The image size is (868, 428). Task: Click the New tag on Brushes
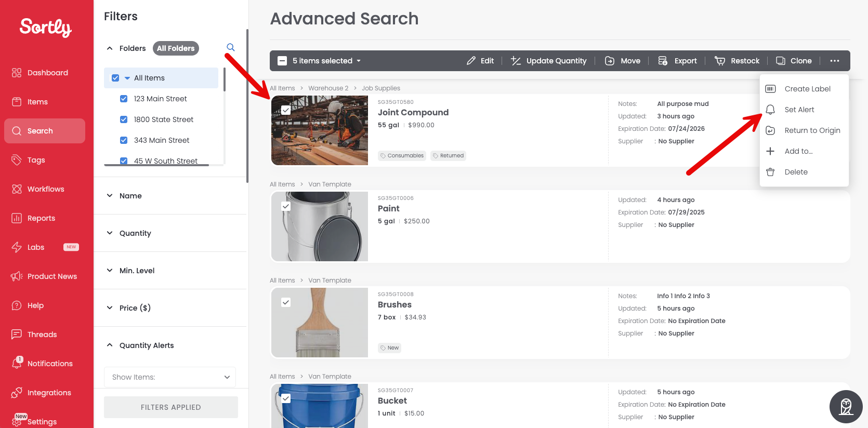click(389, 348)
